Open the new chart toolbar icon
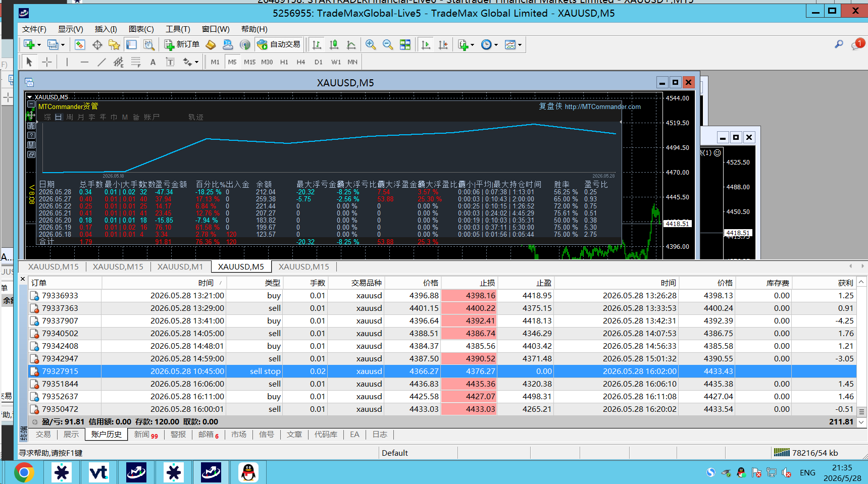 (x=29, y=44)
